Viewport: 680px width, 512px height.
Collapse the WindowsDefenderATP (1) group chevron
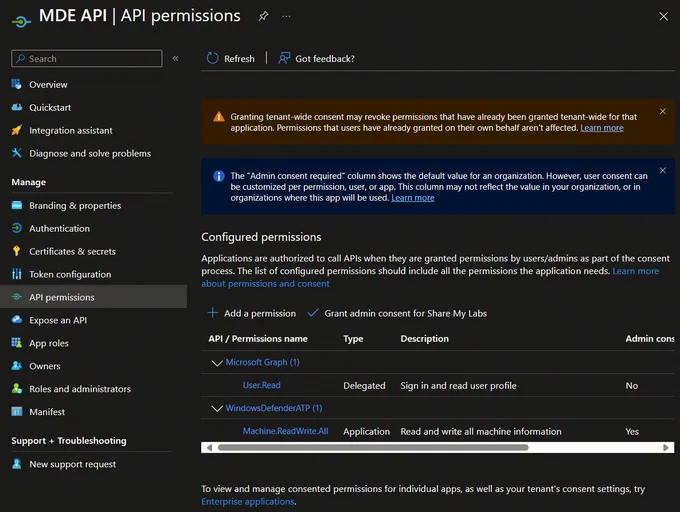(217, 408)
